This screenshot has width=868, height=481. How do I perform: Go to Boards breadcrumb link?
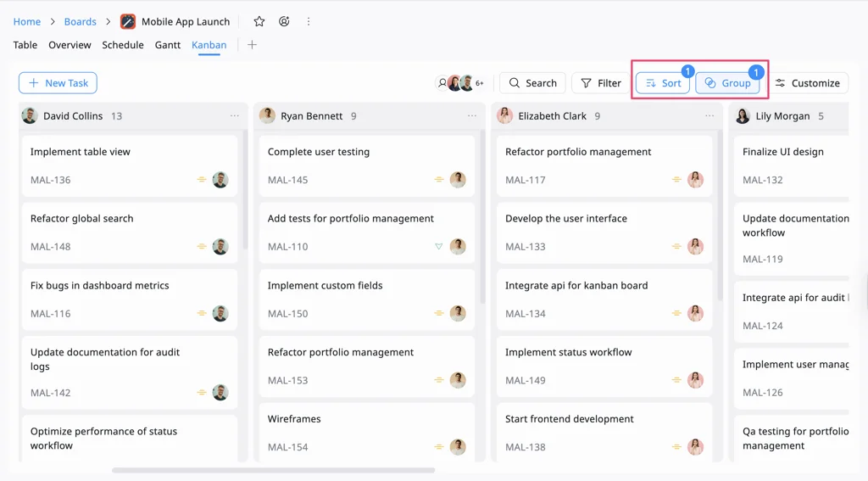pyautogui.click(x=81, y=21)
